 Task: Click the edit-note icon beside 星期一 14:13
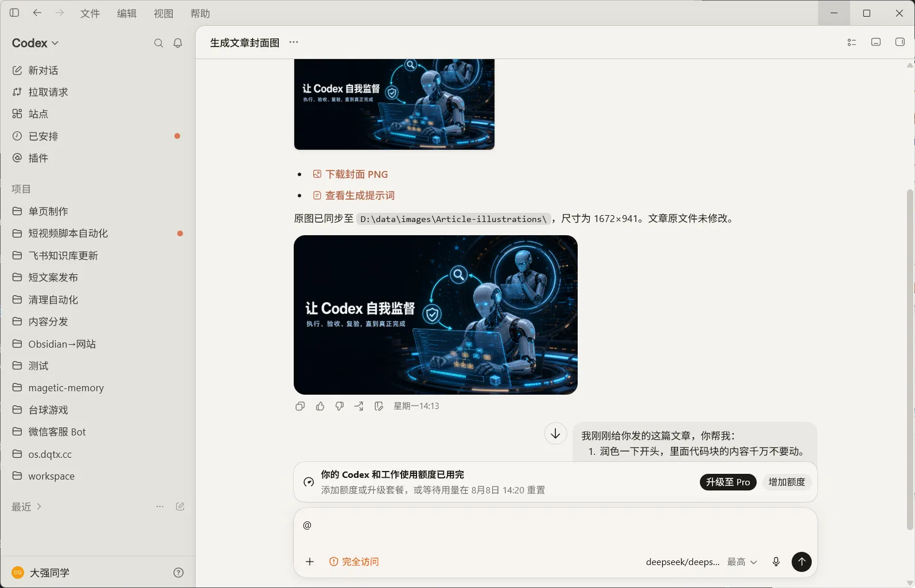(x=379, y=406)
